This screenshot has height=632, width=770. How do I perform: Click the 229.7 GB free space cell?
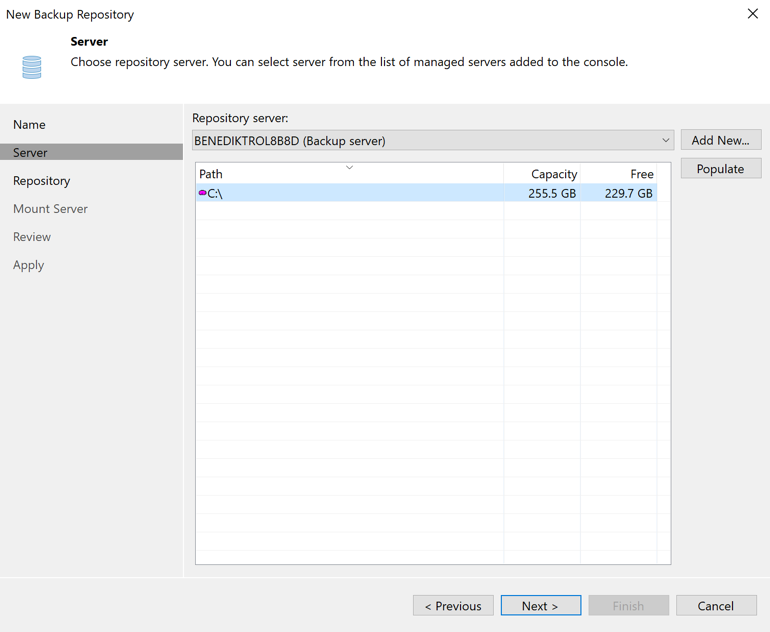tap(628, 194)
